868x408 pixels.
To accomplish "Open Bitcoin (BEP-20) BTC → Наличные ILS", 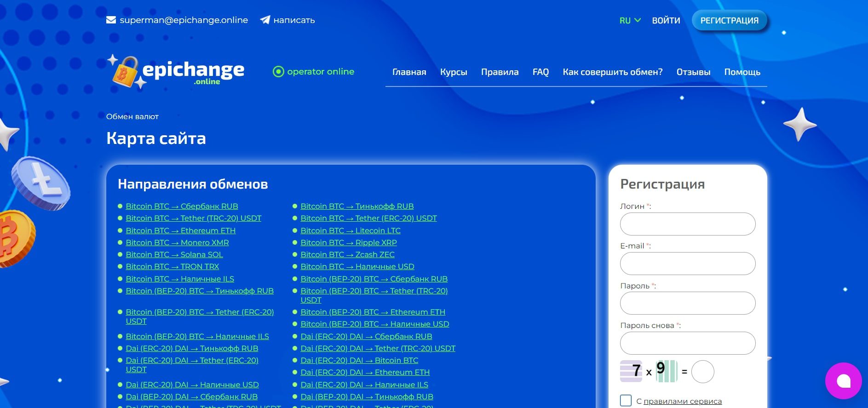I will click(197, 336).
